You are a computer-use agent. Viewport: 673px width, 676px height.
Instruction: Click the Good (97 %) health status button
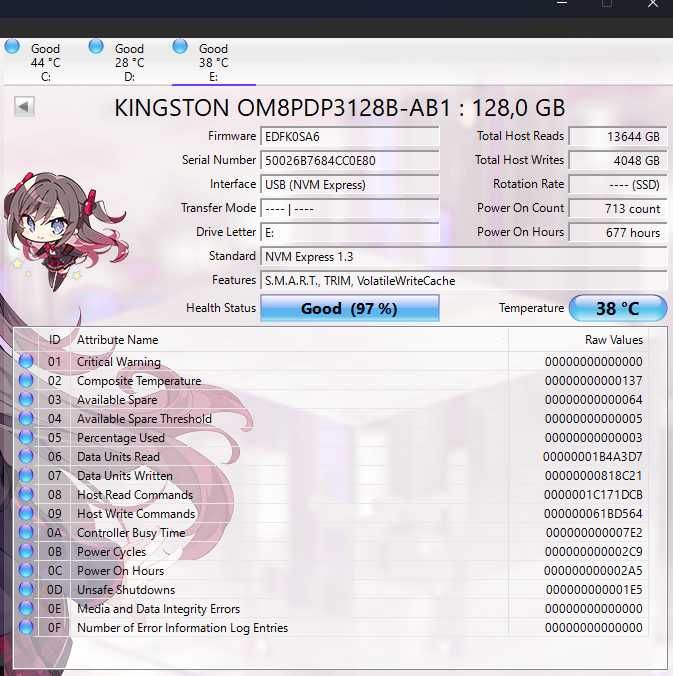(x=350, y=308)
